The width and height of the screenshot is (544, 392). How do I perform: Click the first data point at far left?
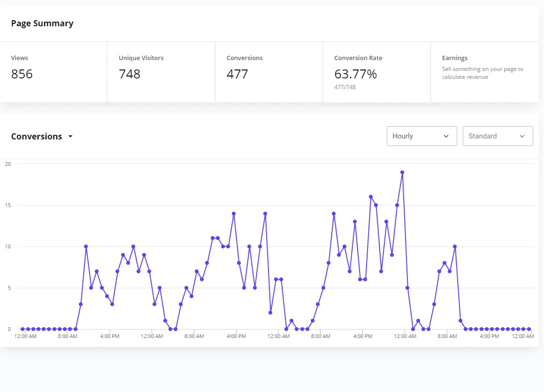click(23, 329)
